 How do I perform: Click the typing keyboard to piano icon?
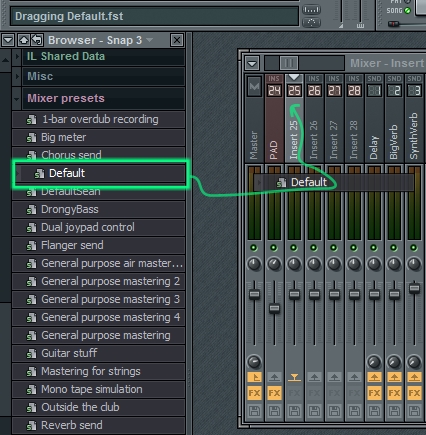tap(311, 10)
